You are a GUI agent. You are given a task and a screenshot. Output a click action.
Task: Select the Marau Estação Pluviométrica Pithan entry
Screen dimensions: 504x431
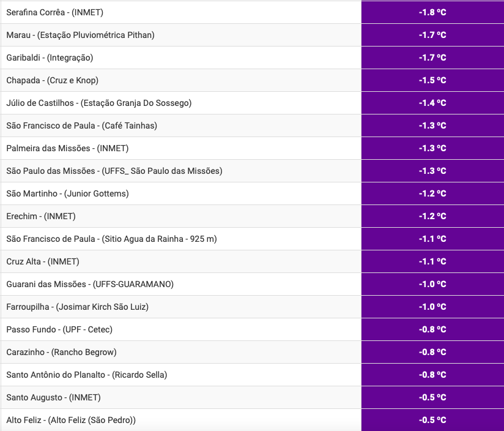click(80, 35)
